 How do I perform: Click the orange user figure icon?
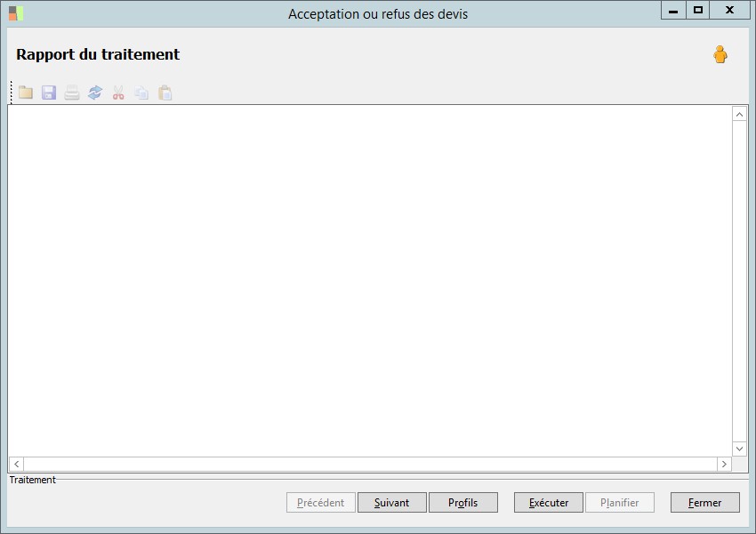(720, 54)
